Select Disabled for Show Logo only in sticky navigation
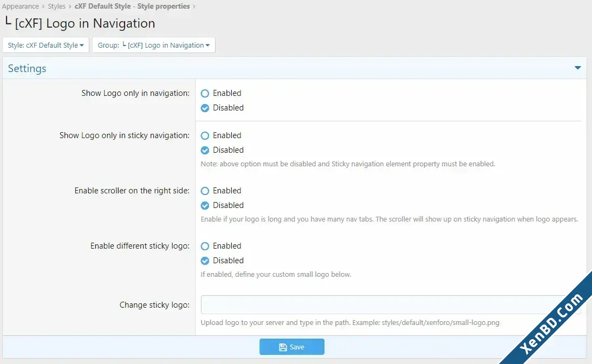The height and width of the screenshot is (364, 592). click(x=205, y=150)
